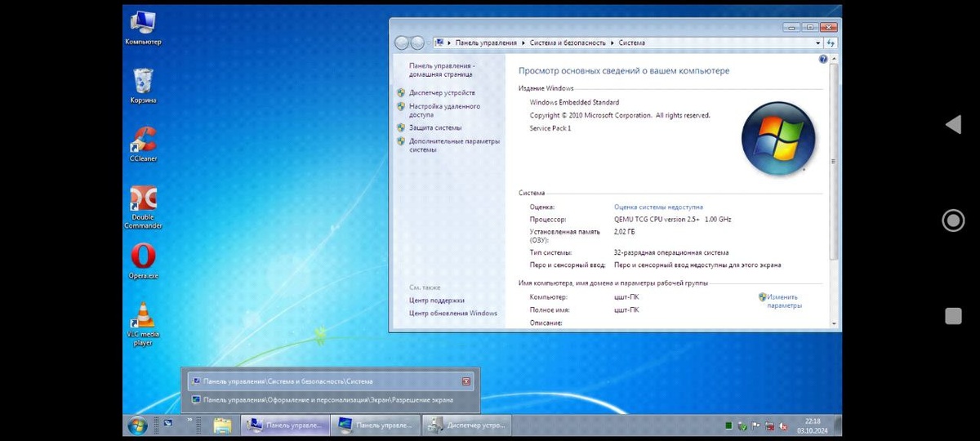Click 32-разрядная операционная система text
Viewport: 980px width, 441px height.
(x=671, y=252)
